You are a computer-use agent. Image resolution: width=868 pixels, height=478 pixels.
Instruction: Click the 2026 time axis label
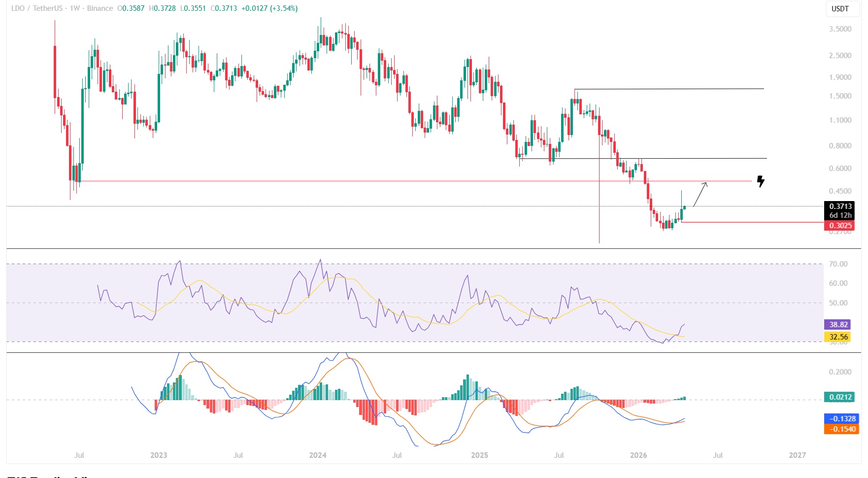638,455
